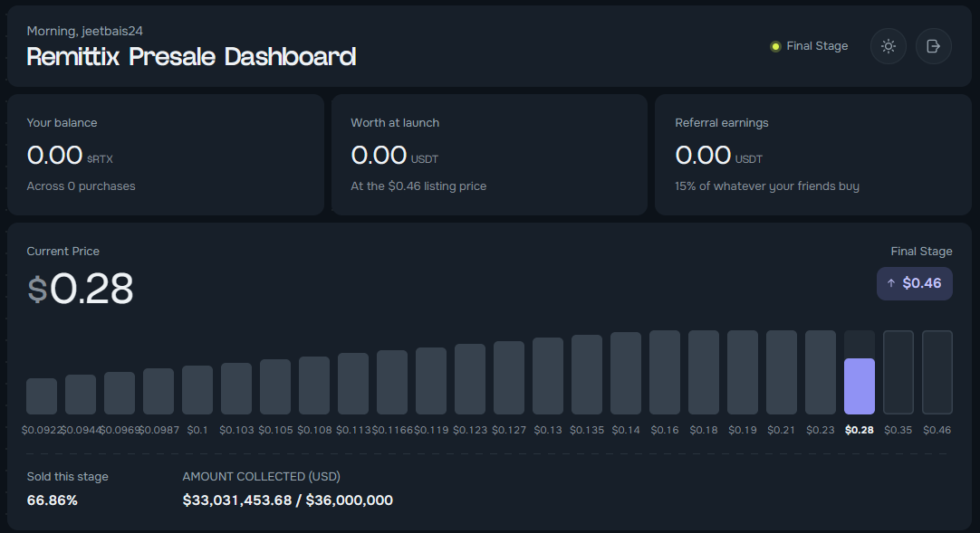Click the $0.119 price label under bar
This screenshot has height=533, width=980.
click(431, 430)
